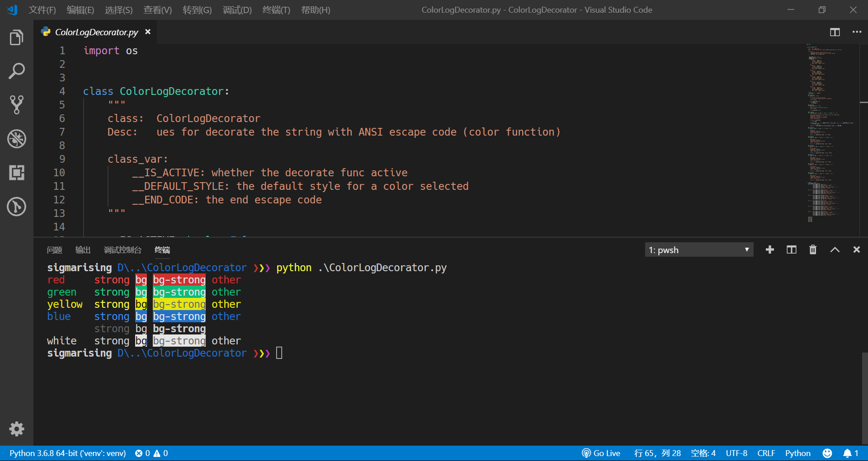Show notifications via the bell icon
Viewport: 868px width, 461px height.
(x=848, y=453)
